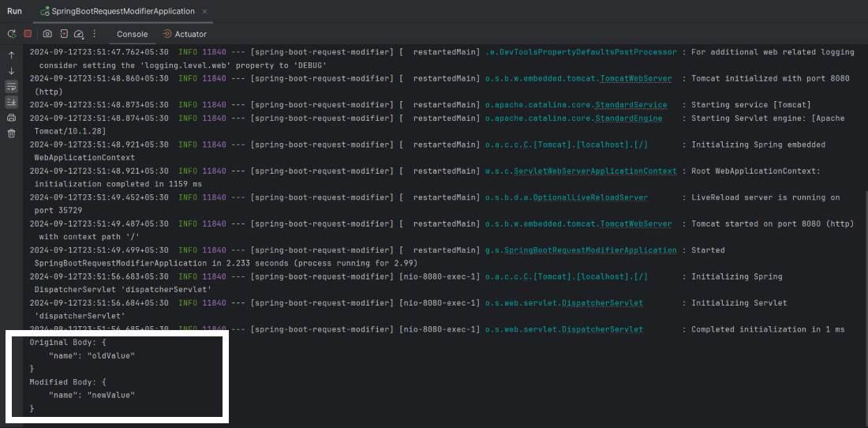Click the Spring Boot icon on run tab
Image resolution: width=868 pixels, height=428 pixels.
pos(45,11)
